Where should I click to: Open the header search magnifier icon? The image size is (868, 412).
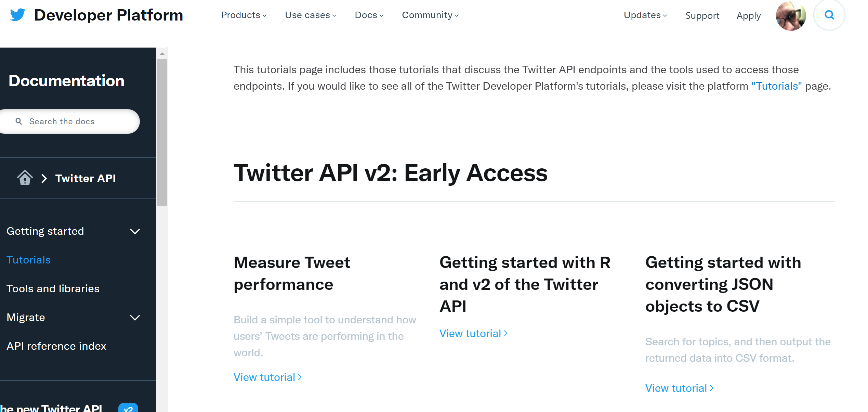point(829,15)
